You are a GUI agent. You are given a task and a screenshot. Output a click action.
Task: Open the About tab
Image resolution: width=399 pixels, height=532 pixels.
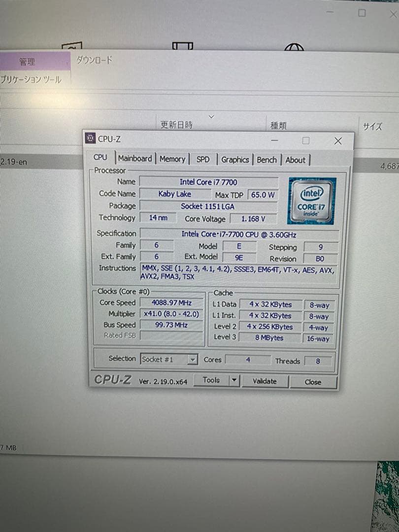point(295,160)
